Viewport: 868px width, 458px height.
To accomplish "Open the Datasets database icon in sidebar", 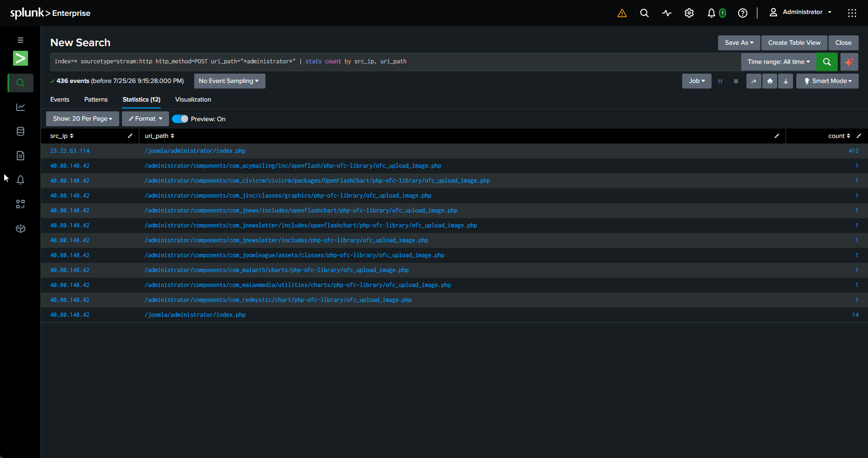I will (x=20, y=131).
